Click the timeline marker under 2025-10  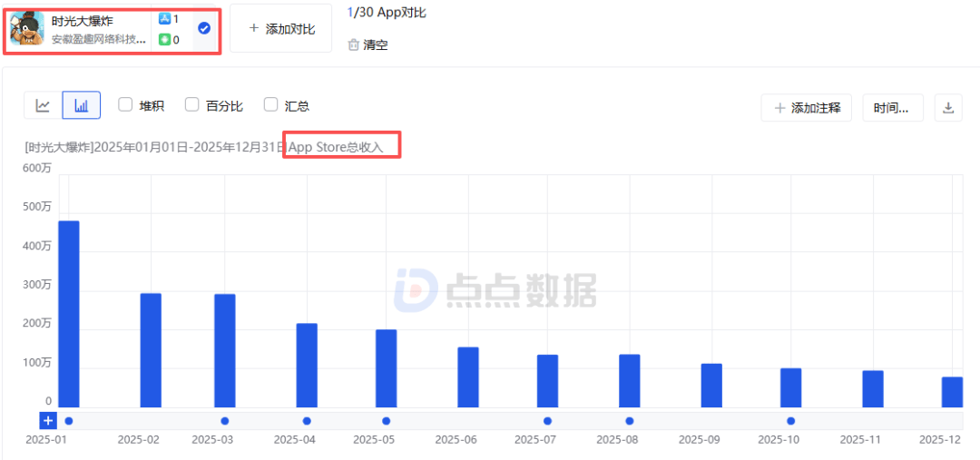click(791, 420)
